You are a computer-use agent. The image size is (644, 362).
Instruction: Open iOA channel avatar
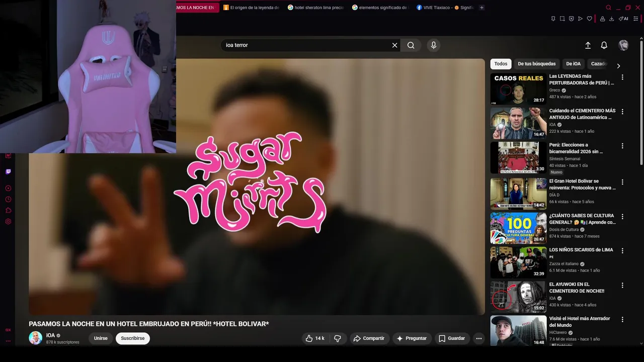point(36,338)
